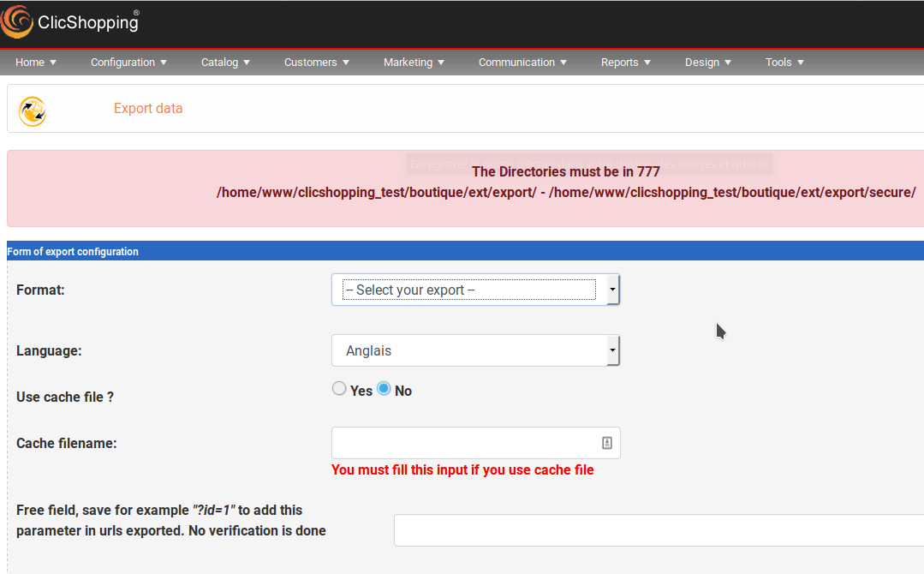Select Yes for Use cache file
Image resolution: width=924 pixels, height=574 pixels.
pos(339,388)
